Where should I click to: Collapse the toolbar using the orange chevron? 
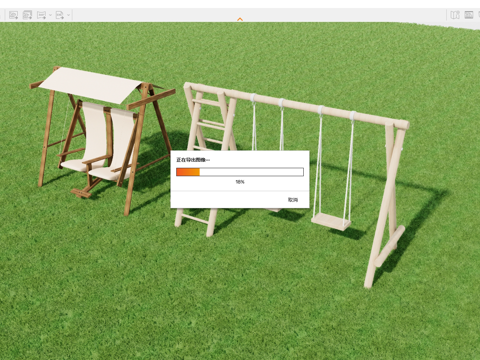[240, 19]
